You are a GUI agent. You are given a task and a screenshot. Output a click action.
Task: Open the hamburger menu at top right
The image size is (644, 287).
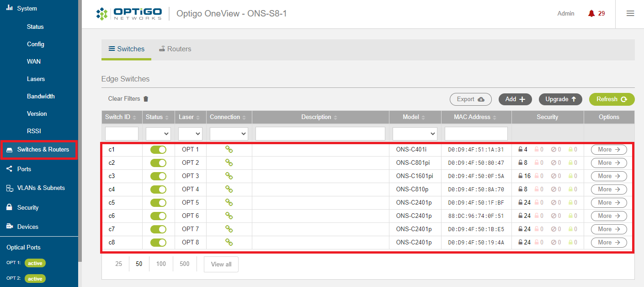pyautogui.click(x=630, y=13)
